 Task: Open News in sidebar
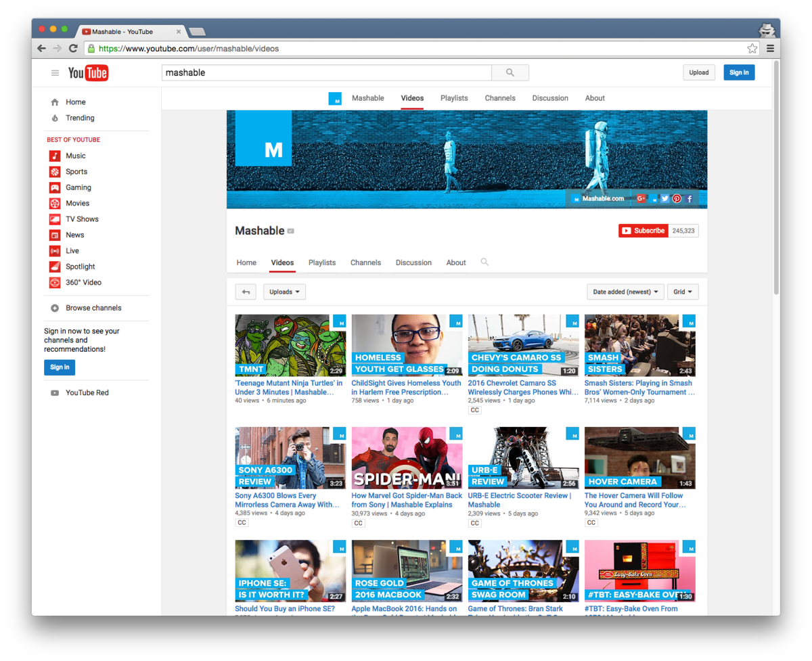pyautogui.click(x=74, y=235)
